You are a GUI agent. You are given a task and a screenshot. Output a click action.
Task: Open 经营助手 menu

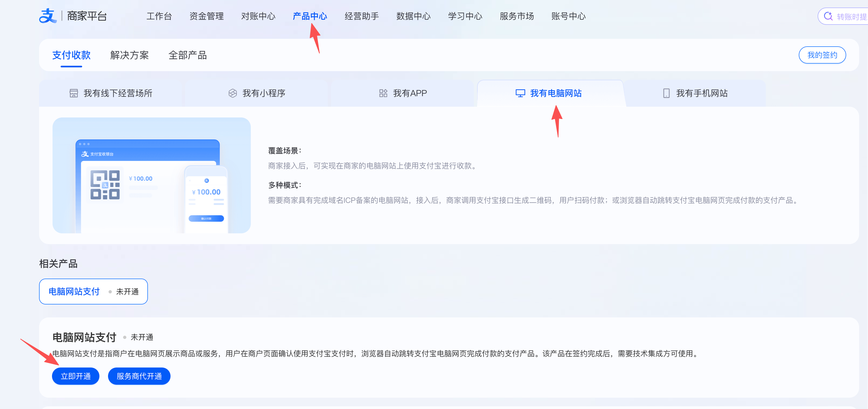pos(362,16)
